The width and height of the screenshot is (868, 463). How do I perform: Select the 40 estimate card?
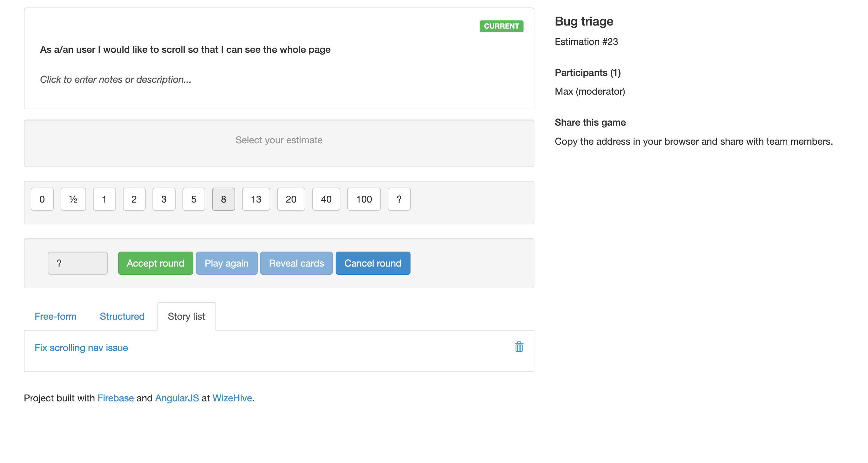point(326,199)
